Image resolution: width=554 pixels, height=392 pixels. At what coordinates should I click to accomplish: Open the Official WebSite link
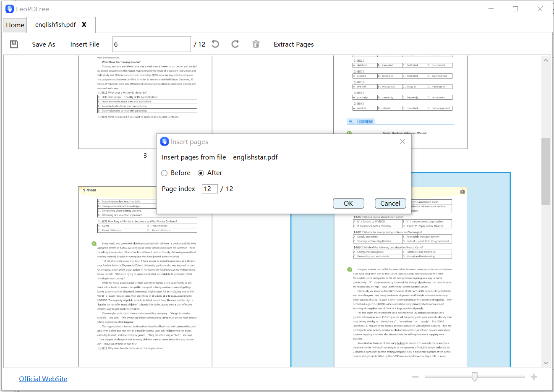(x=43, y=379)
